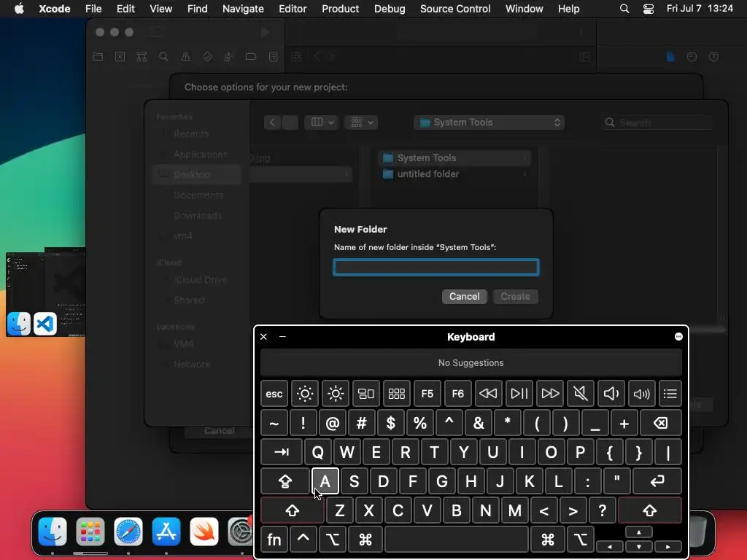Tap the F5 key
This screenshot has width=747, height=560.
click(x=427, y=394)
